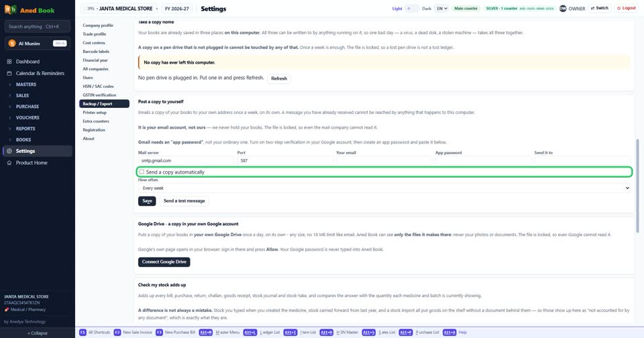Toggle the Light/Dark theme switch
This screenshot has width=644, height=338.
[412, 9]
